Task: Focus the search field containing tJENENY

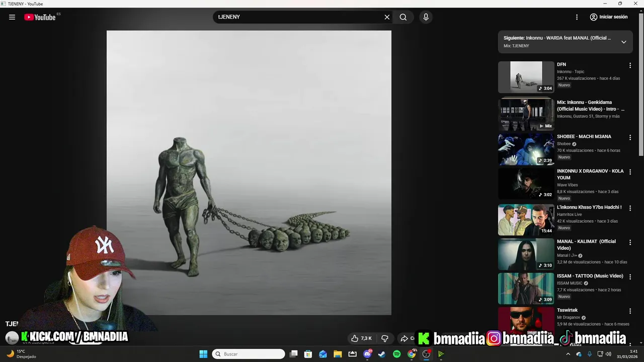Action: [x=299, y=17]
